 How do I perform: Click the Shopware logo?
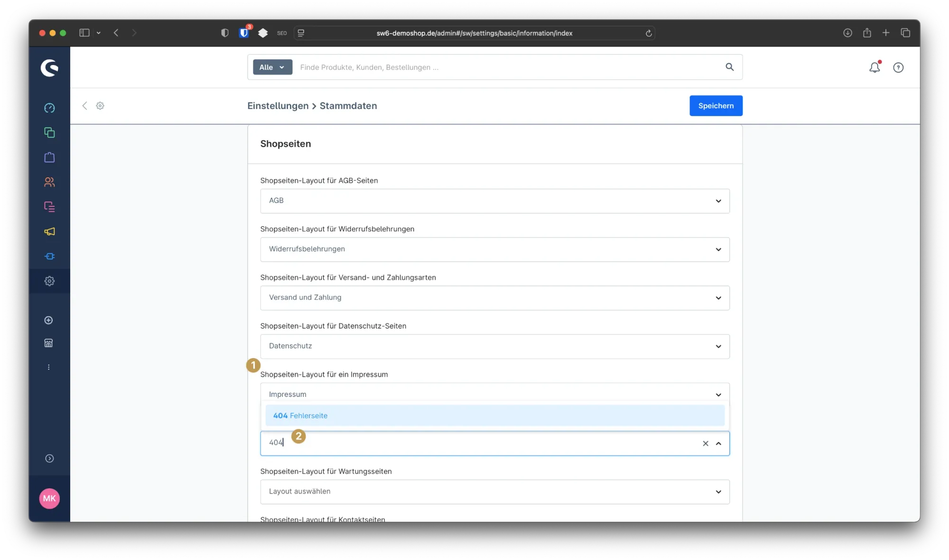(49, 68)
